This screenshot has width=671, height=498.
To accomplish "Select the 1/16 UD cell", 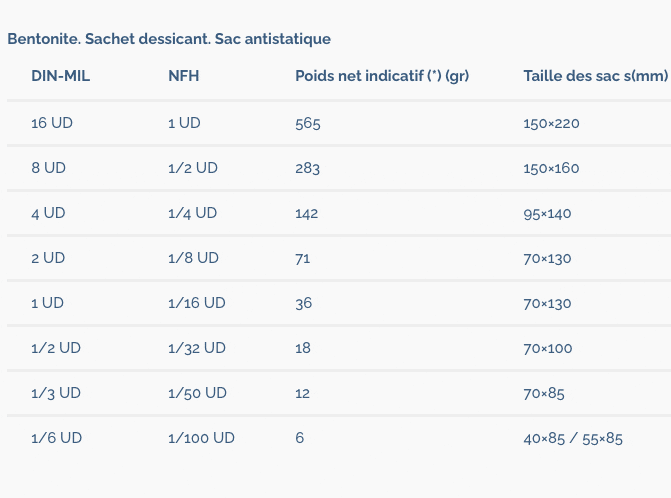I will (197, 303).
